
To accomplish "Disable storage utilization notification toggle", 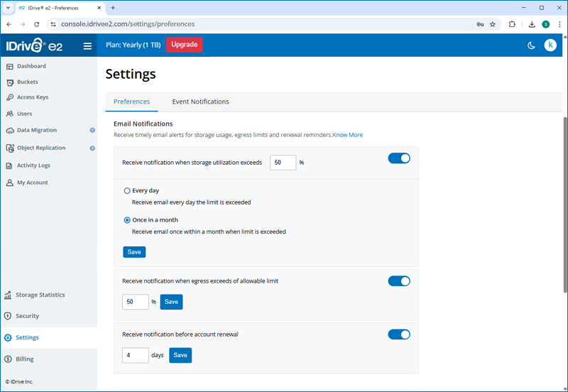I will [x=399, y=158].
